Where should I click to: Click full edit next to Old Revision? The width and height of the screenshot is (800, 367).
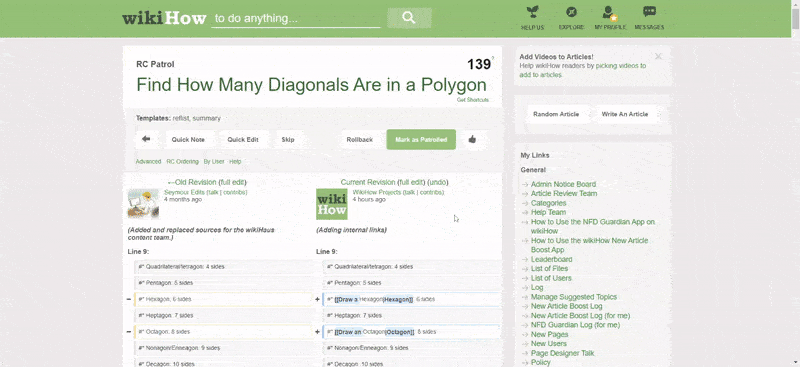(x=233, y=182)
